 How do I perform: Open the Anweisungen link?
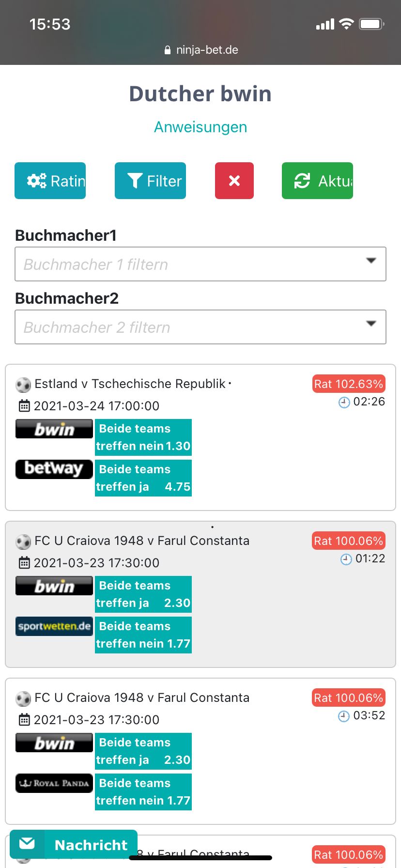tap(200, 127)
